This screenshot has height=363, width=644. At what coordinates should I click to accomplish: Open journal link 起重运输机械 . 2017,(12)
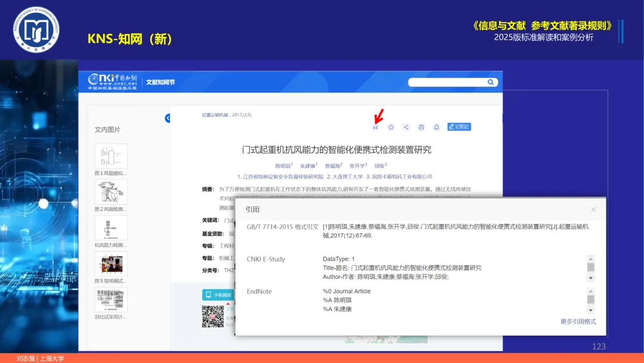[x=227, y=115]
